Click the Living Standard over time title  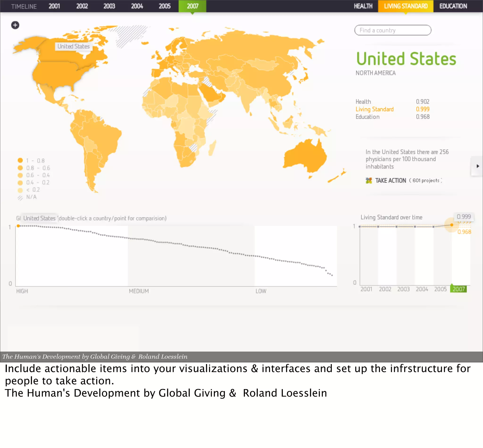391,217
